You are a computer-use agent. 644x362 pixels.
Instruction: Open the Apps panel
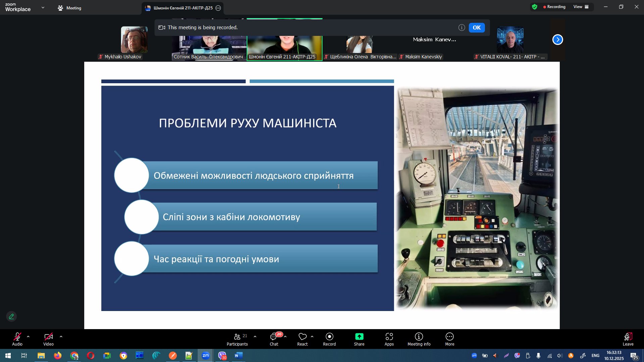coord(389,339)
